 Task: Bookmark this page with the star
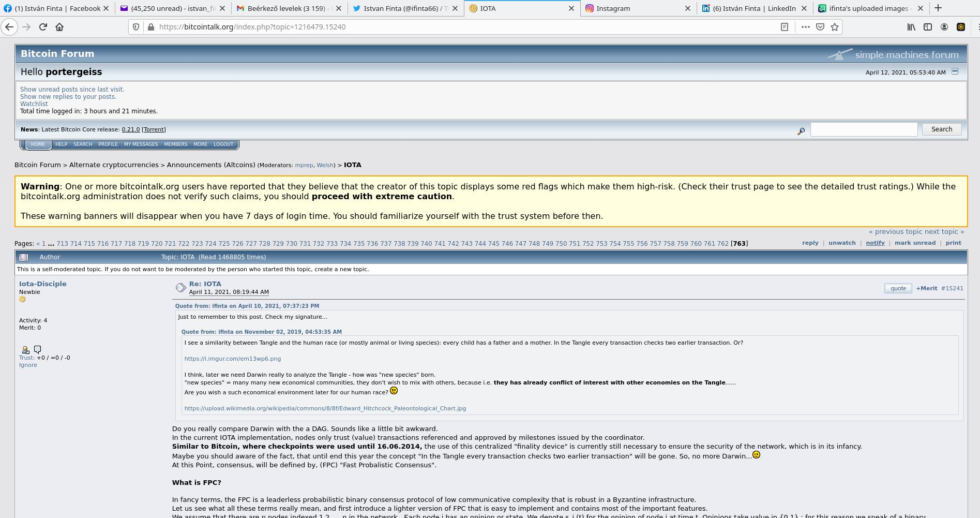(x=834, y=27)
